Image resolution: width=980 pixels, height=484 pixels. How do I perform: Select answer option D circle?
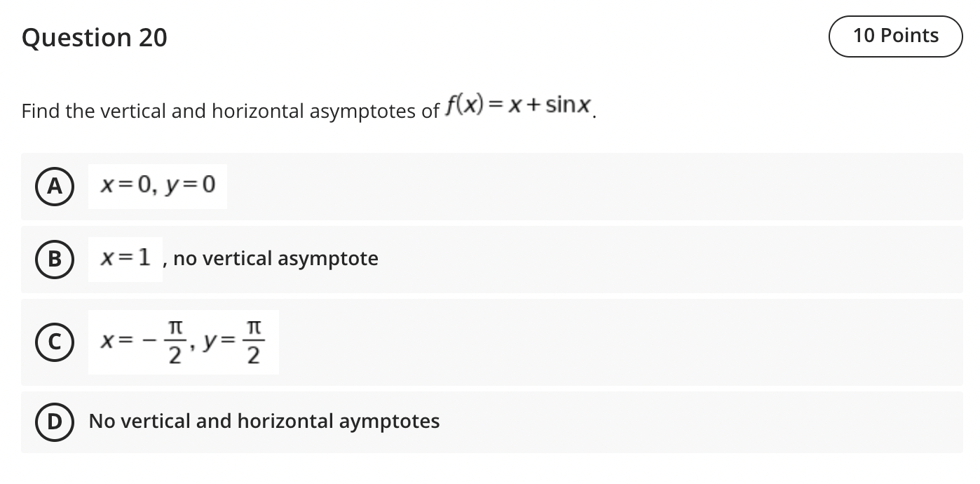point(54,422)
